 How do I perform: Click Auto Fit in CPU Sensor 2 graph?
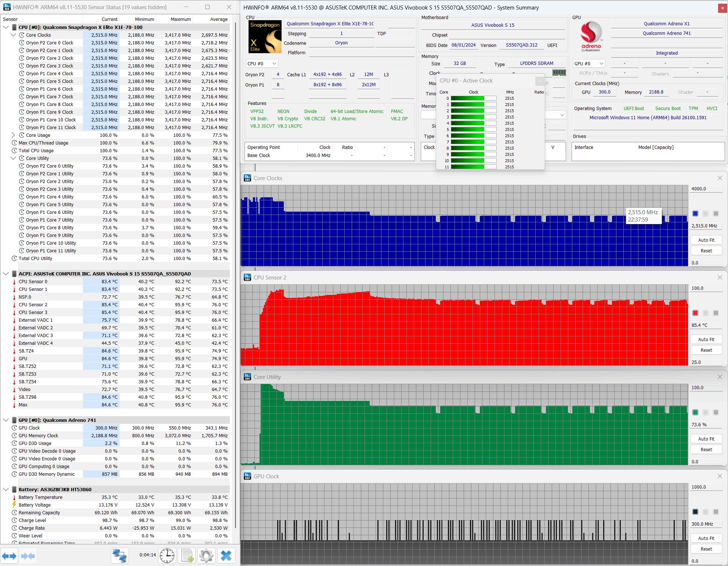(x=706, y=340)
